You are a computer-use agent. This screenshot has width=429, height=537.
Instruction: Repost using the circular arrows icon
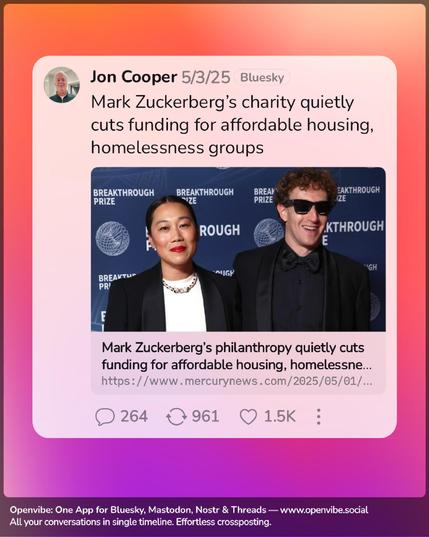pos(176,417)
